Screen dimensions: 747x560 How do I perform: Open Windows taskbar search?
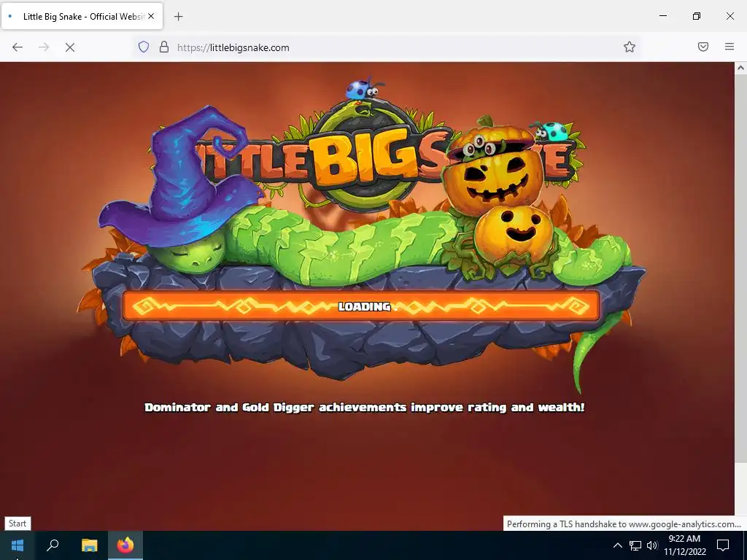(x=53, y=545)
